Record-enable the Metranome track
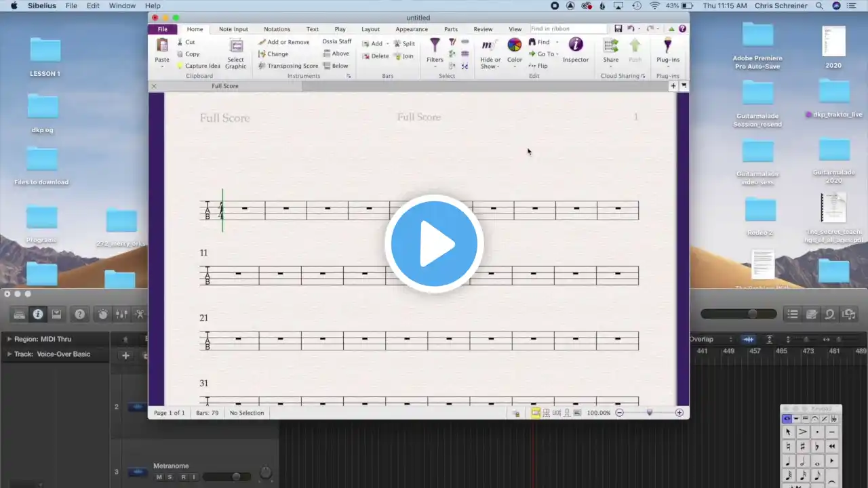Image resolution: width=868 pixels, height=488 pixels. point(183,477)
